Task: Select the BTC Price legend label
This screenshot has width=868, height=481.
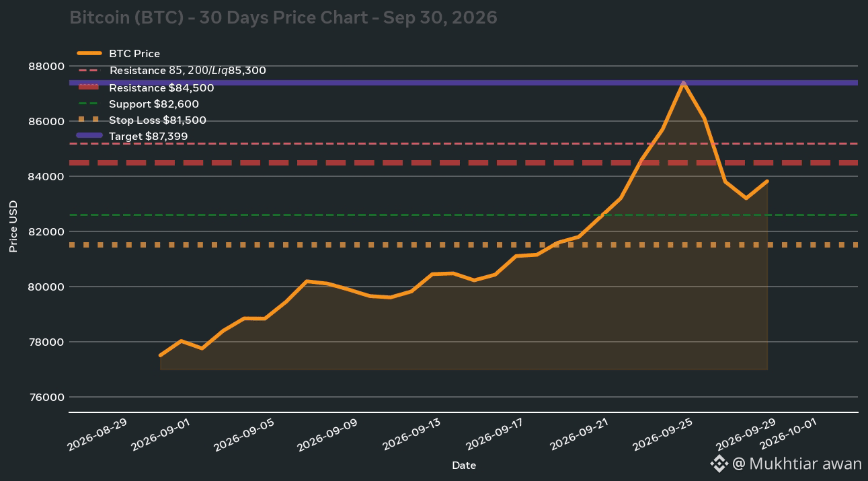Action: [x=134, y=54]
